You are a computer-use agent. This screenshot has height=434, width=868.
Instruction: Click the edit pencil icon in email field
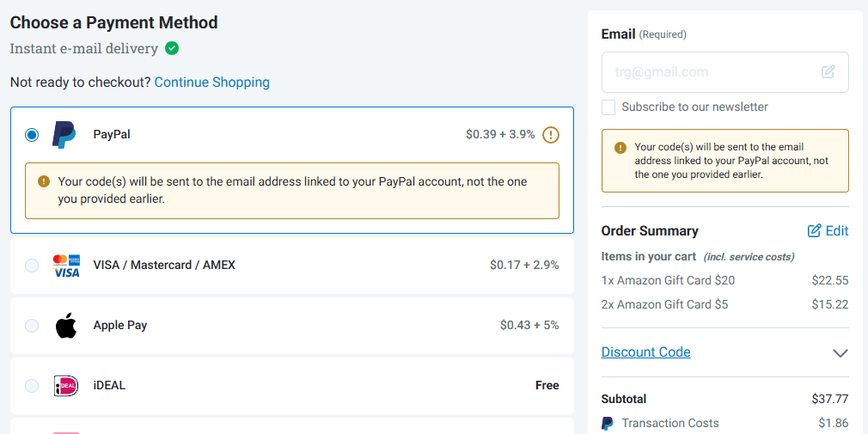tap(828, 71)
